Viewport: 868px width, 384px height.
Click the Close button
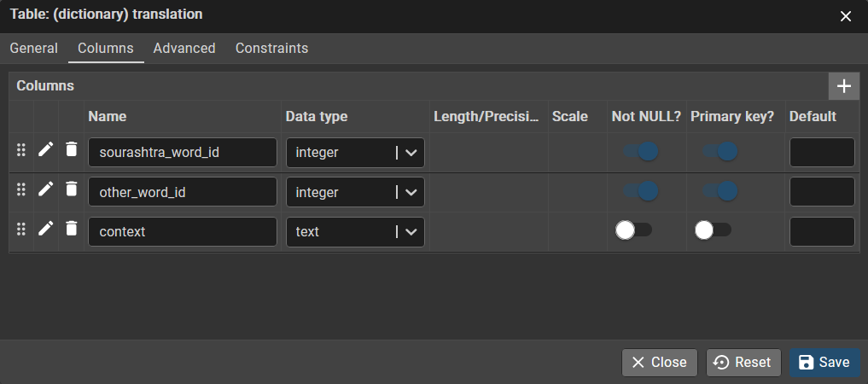pos(659,363)
